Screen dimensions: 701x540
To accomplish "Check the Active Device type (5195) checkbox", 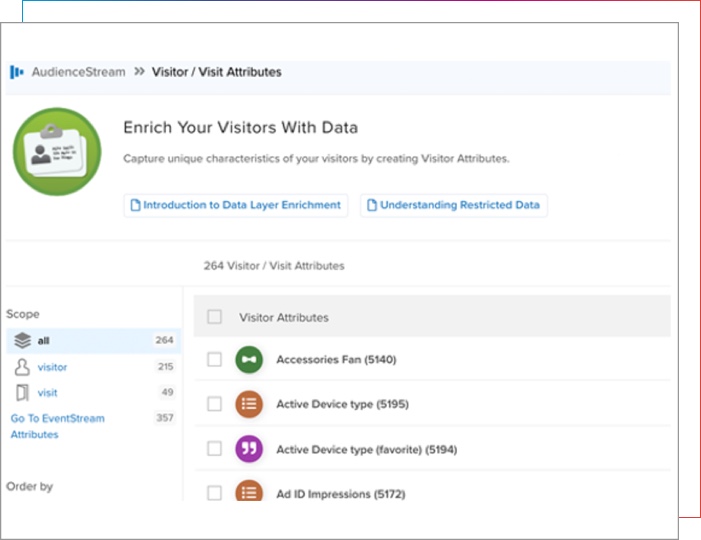I will [214, 404].
